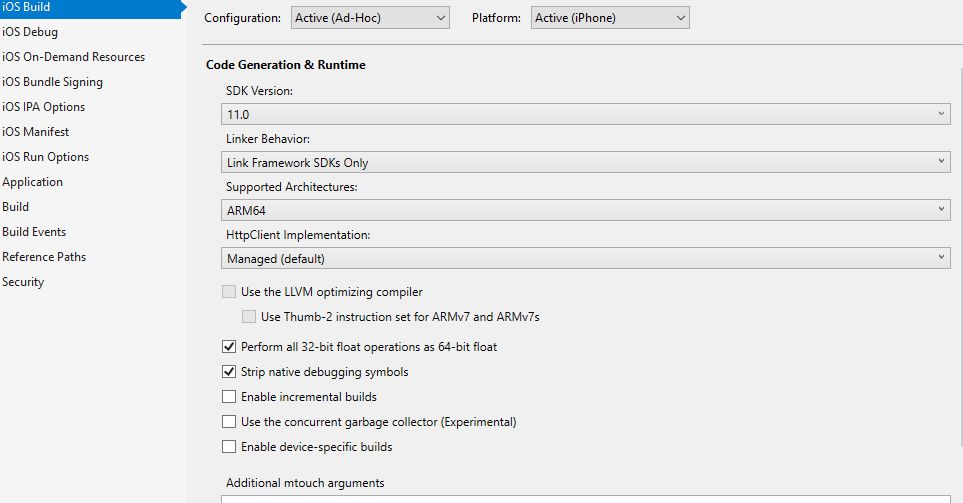Go to Reference Paths settings

point(44,257)
